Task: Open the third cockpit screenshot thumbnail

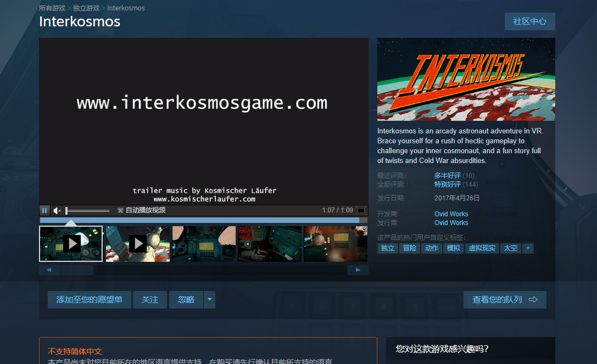Action: click(x=204, y=244)
